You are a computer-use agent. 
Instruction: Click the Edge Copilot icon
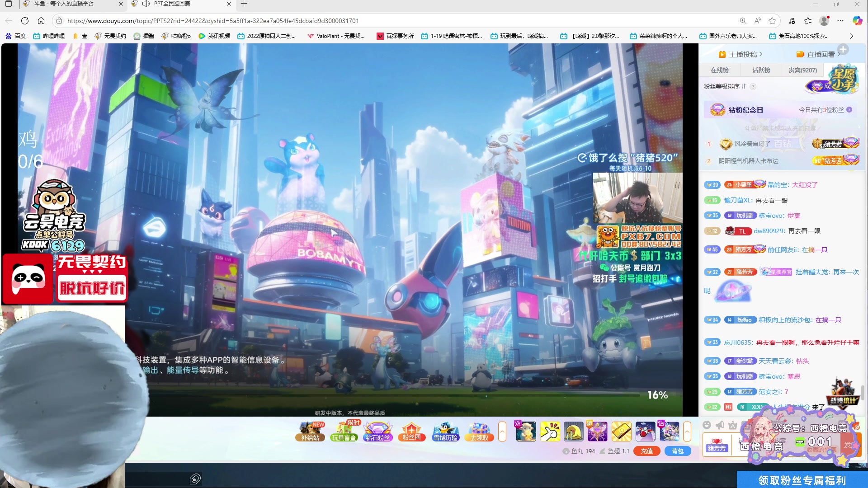tap(857, 21)
